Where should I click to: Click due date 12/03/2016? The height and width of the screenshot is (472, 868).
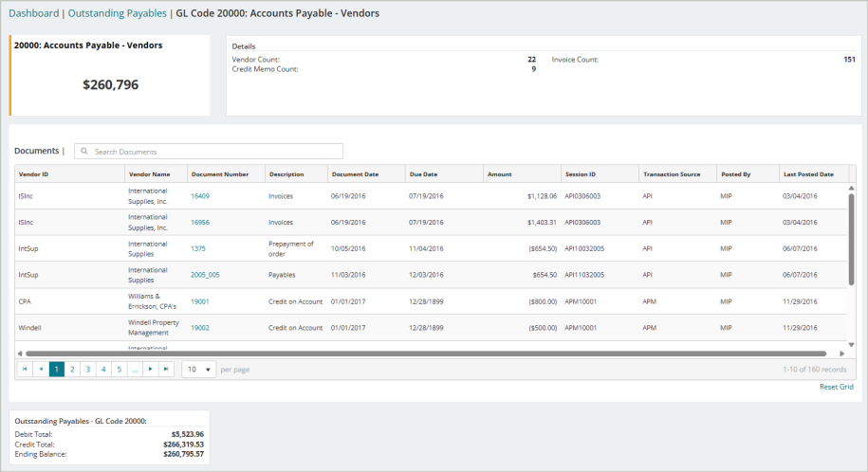point(426,275)
